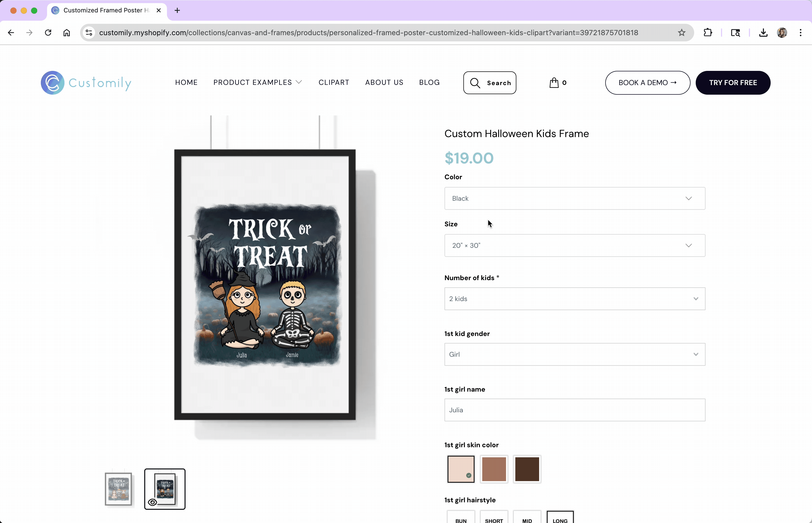Bookmark page with the star icon

point(681,33)
